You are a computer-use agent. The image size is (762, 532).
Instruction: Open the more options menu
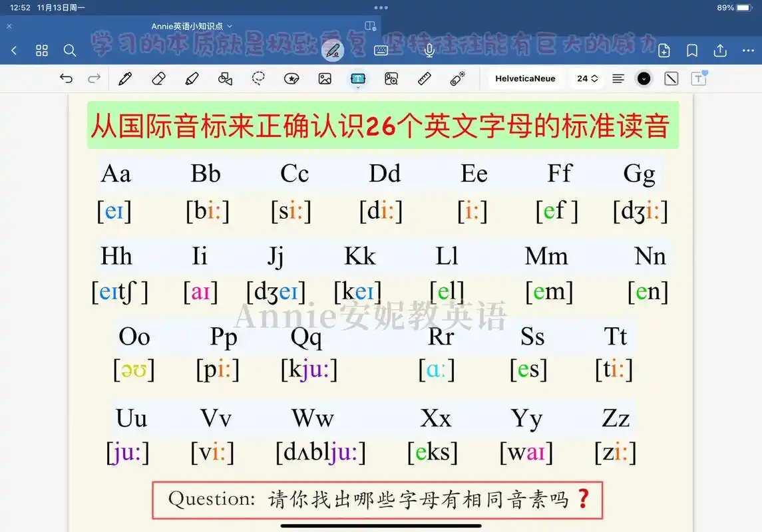tap(748, 50)
